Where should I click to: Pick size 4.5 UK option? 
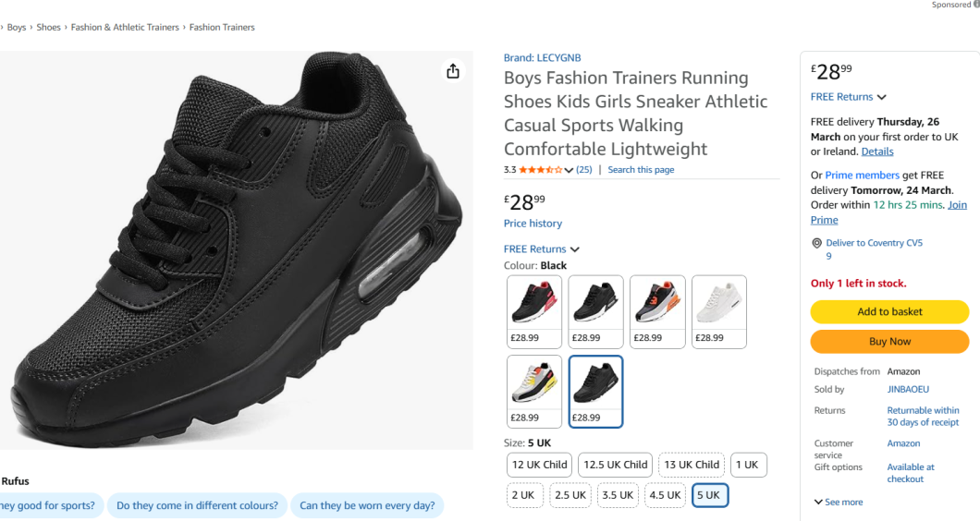tap(665, 495)
